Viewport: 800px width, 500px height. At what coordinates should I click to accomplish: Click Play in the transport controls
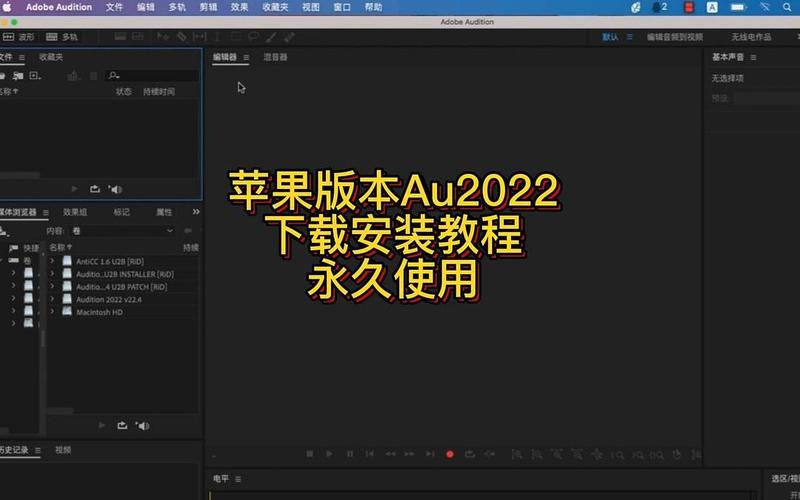pos(329,454)
